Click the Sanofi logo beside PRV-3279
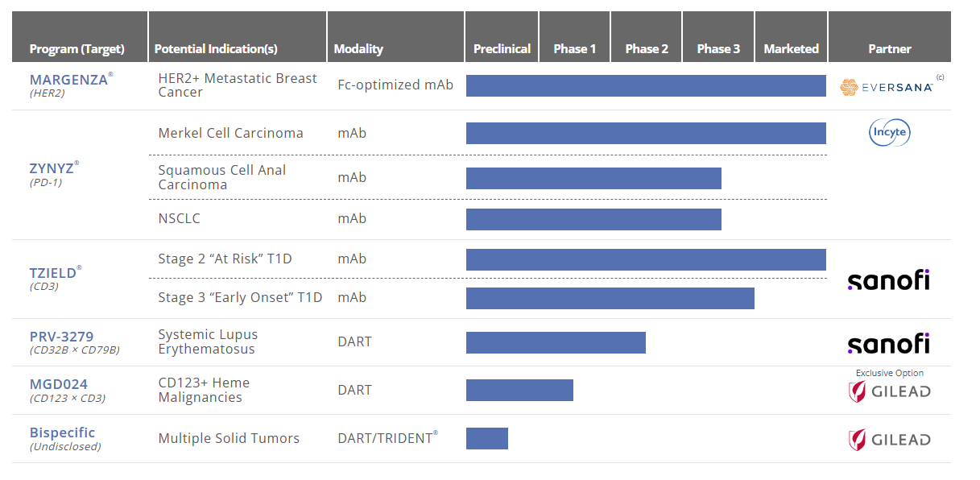This screenshot has height=480, width=980. [x=888, y=344]
